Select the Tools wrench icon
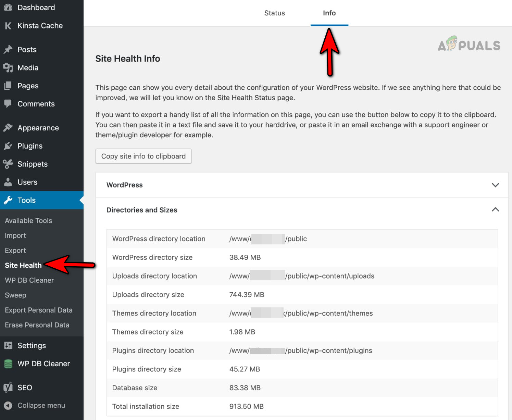Viewport: 512px width, 420px height. 8,200
